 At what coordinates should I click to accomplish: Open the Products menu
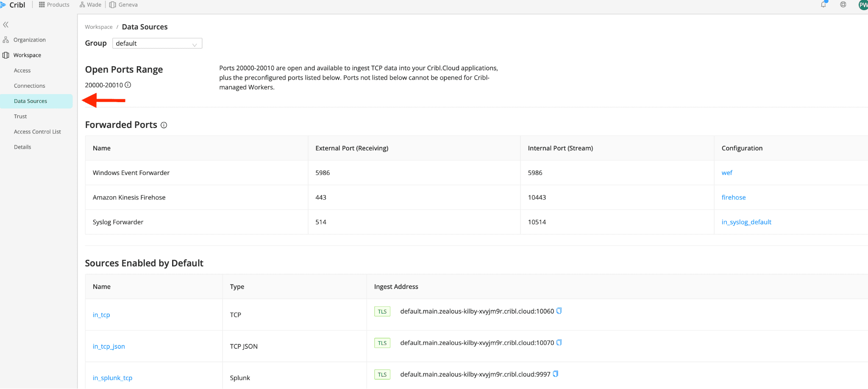(54, 5)
